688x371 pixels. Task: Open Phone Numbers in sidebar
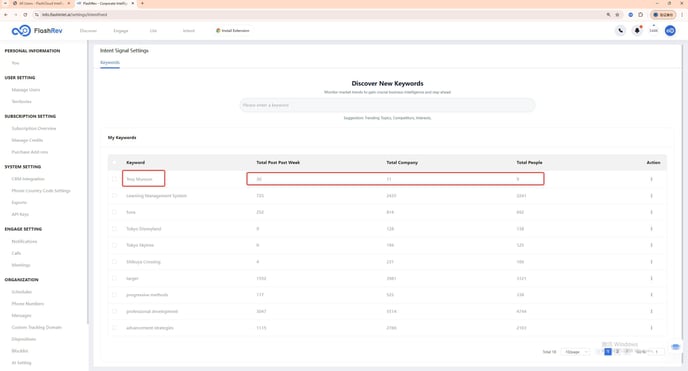click(28, 303)
